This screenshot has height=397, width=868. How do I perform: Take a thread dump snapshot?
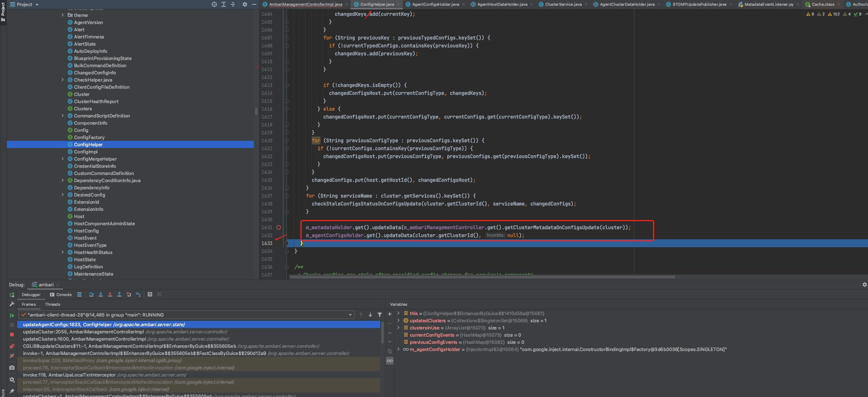click(x=12, y=368)
